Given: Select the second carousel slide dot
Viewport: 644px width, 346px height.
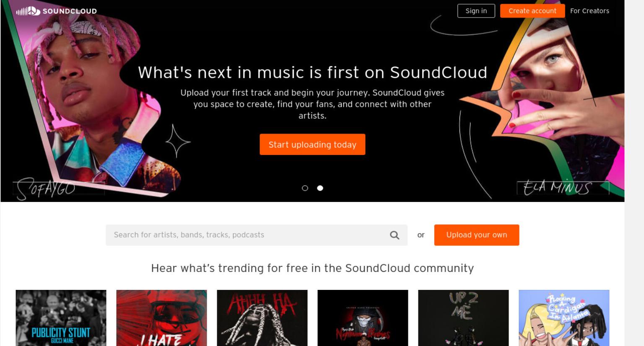Looking at the screenshot, I should tap(320, 188).
